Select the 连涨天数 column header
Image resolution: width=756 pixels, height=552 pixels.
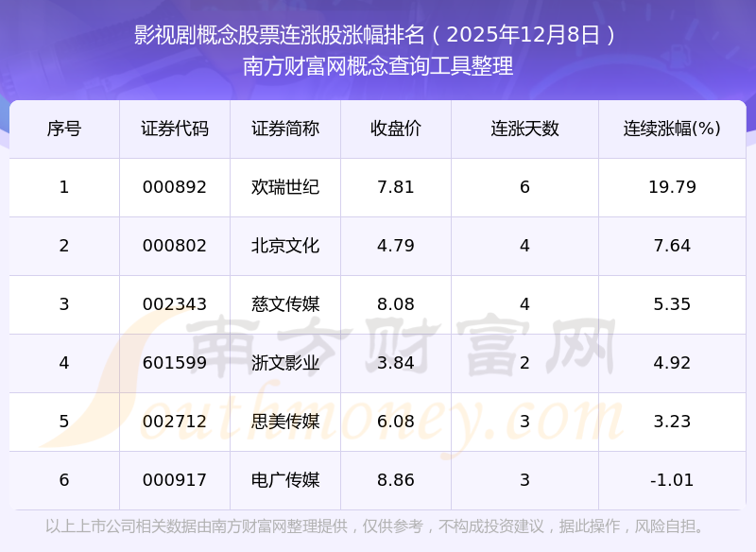[524, 129]
